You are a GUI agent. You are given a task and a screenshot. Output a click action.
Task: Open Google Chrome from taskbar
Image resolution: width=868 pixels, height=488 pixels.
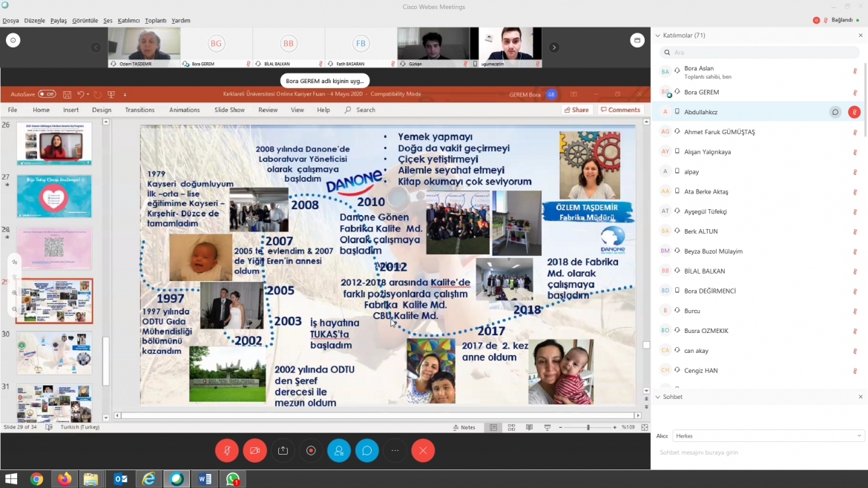click(x=36, y=479)
